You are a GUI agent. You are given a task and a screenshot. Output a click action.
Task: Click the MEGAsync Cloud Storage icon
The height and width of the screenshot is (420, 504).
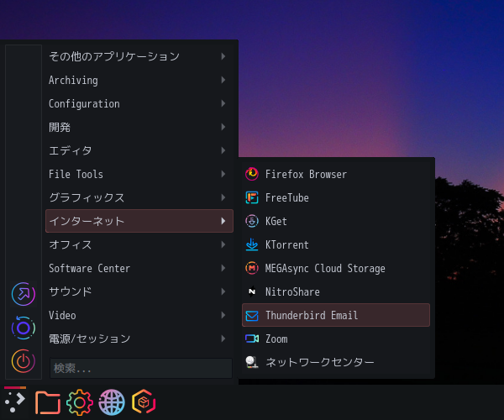[252, 268]
